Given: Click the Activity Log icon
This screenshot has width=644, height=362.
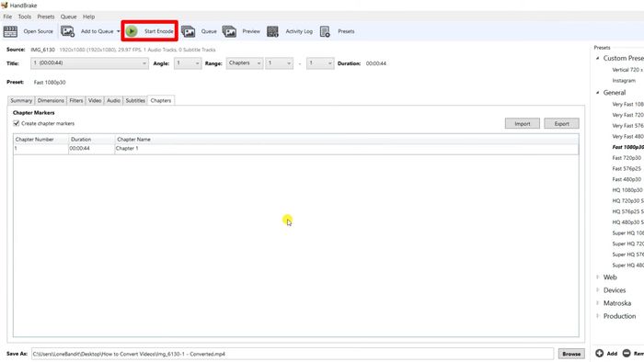Looking at the screenshot, I should [272, 31].
